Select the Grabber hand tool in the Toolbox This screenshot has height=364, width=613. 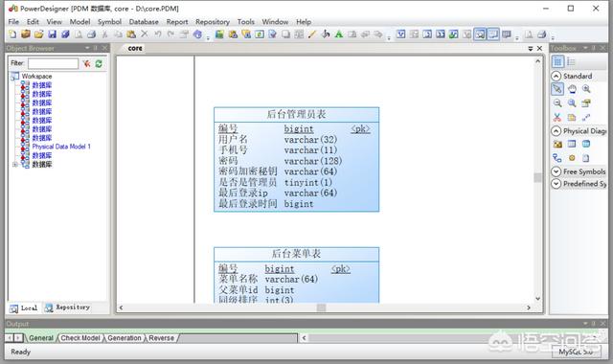click(572, 89)
